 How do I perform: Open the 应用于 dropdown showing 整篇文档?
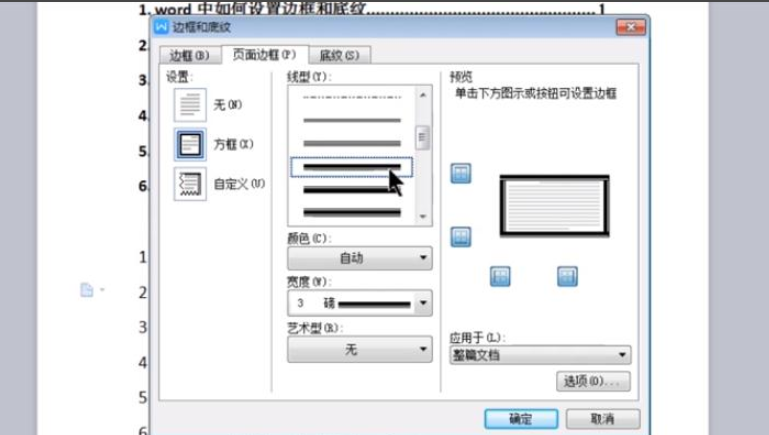coord(540,355)
